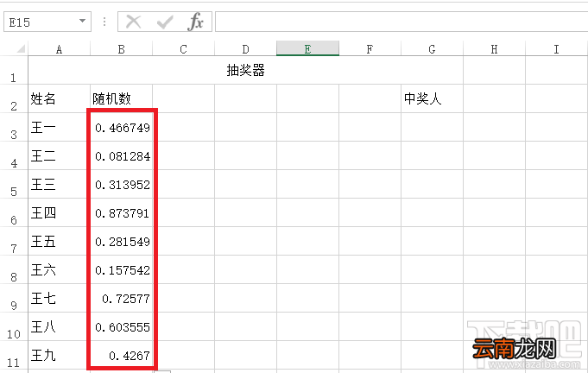The width and height of the screenshot is (588, 373).
Task: Click the value 0.603555
Action: (x=123, y=327)
